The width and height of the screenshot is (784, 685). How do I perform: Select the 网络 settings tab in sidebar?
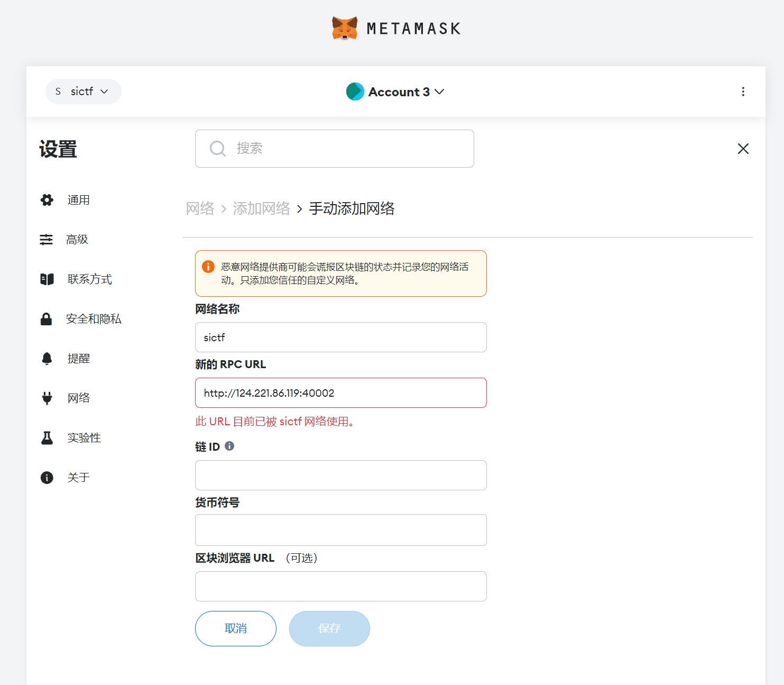coord(79,398)
